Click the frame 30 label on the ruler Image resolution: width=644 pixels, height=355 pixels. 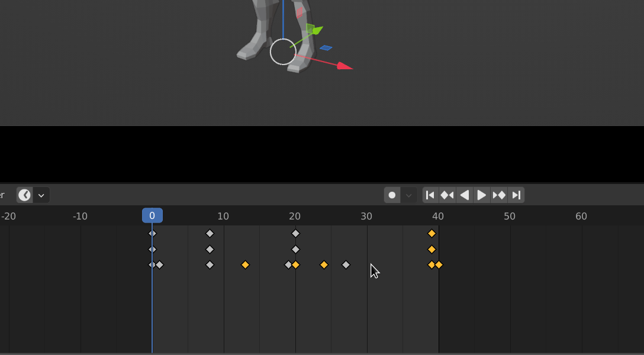(366, 217)
